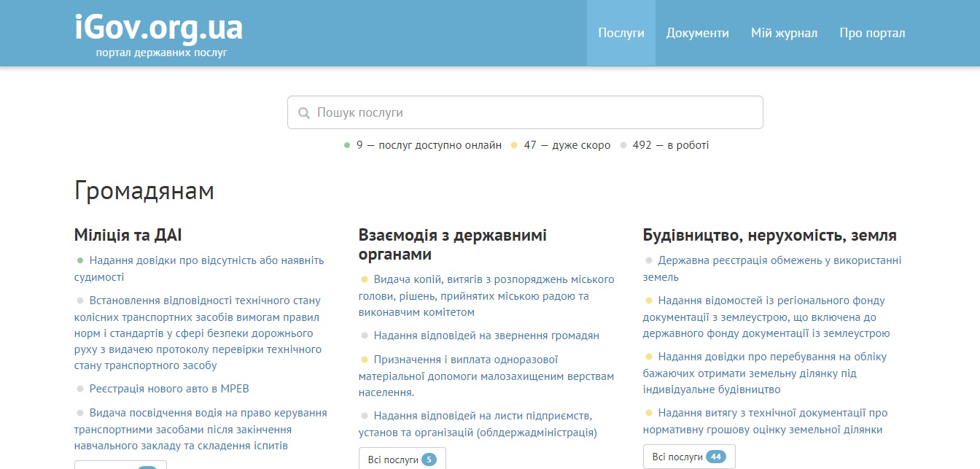980x469 pixels.
Task: Click the count badge showing 5
Action: click(429, 459)
